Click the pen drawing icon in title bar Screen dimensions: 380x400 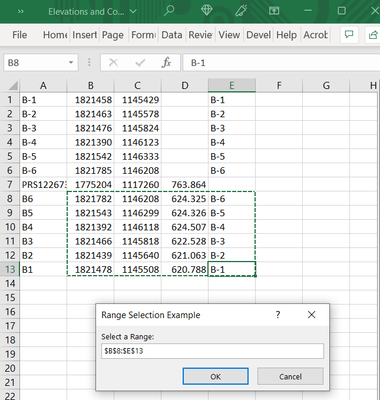point(241,11)
